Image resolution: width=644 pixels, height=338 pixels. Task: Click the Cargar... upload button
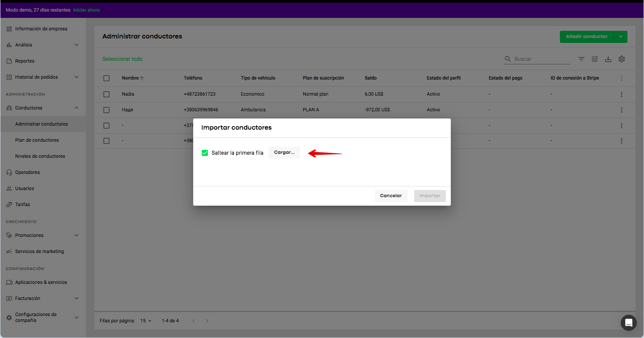tap(284, 152)
